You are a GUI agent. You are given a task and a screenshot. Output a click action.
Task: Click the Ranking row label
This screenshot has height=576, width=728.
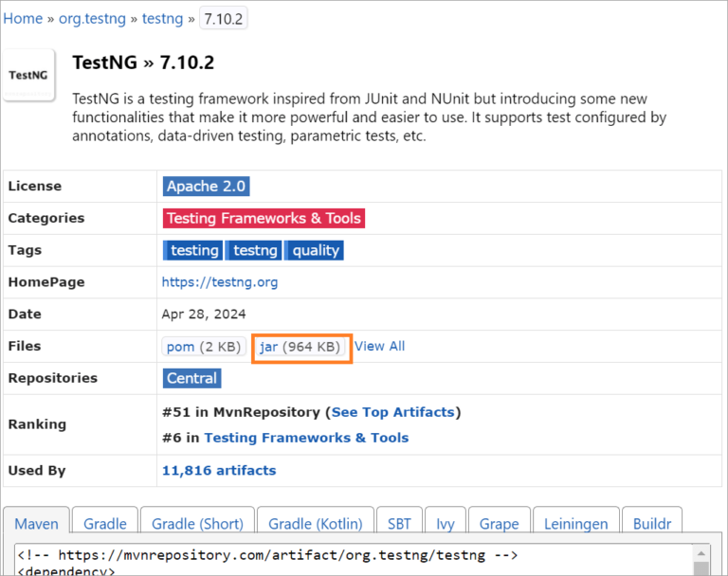[37, 424]
